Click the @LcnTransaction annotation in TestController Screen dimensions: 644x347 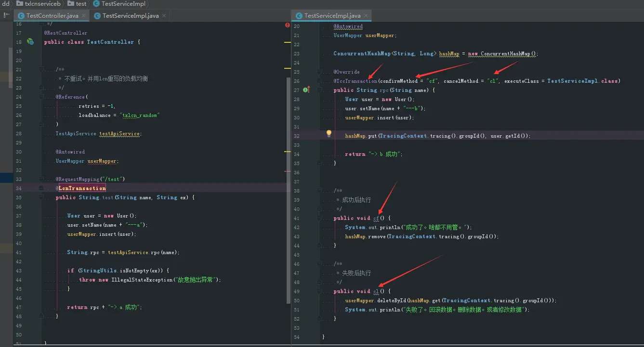click(x=80, y=188)
